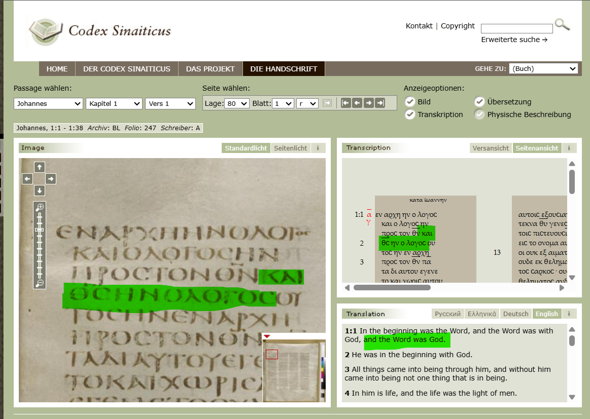Switch the translation to English
This screenshot has width=590, height=419.
tap(547, 314)
